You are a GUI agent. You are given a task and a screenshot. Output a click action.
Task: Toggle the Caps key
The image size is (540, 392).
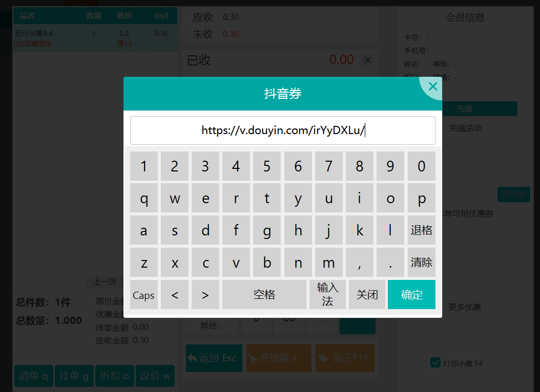tap(144, 295)
